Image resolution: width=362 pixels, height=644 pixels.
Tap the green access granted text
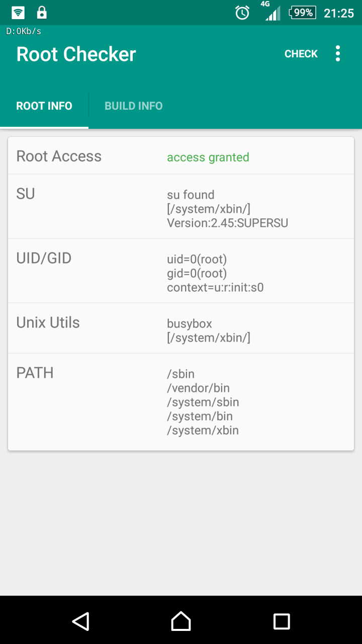click(208, 157)
